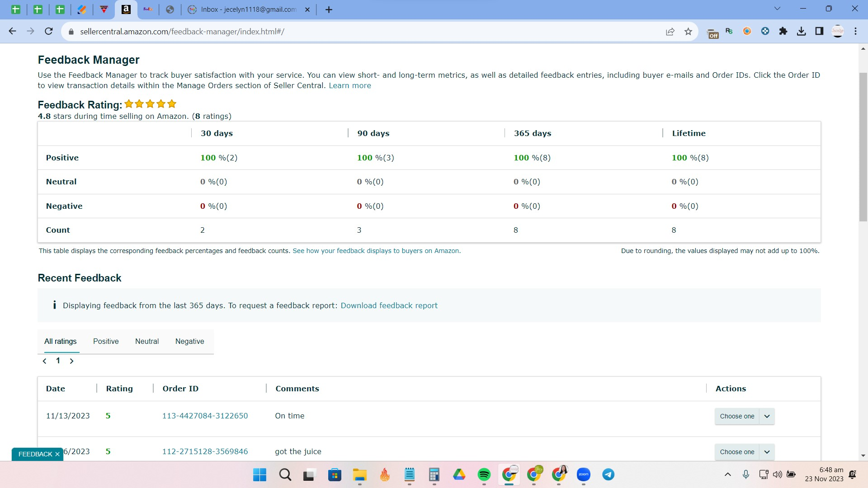The image size is (868, 488).
Task: Share this page via the share icon
Action: 670,31
